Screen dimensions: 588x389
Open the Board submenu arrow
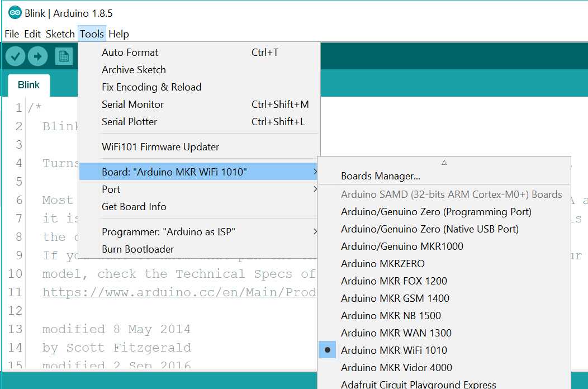(315, 172)
